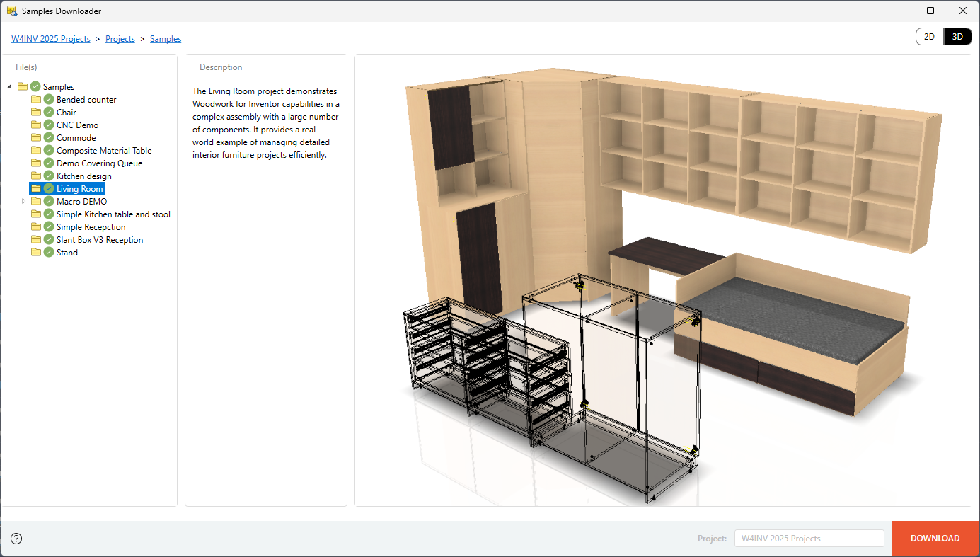Open the Samples breadcrumb link
Viewport: 980px width, 557px height.
pos(166,39)
